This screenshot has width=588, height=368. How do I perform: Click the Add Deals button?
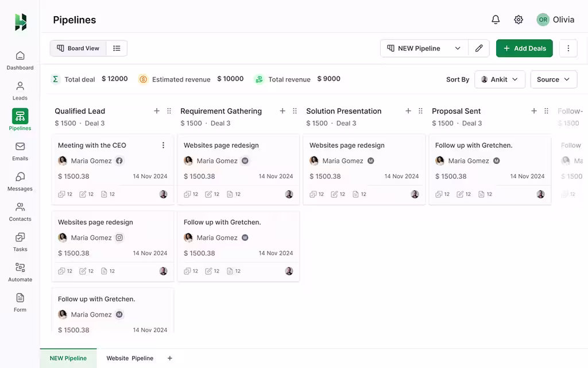[524, 48]
